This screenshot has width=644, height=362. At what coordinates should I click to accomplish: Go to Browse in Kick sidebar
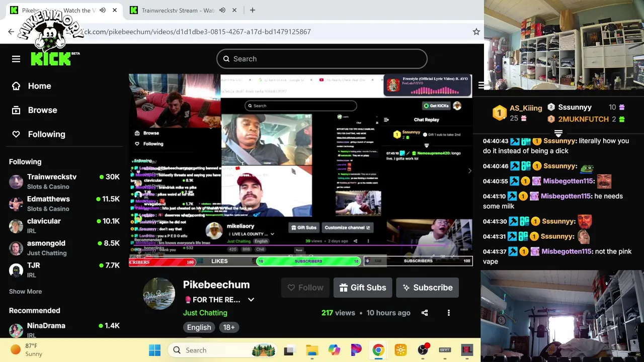coord(43,110)
